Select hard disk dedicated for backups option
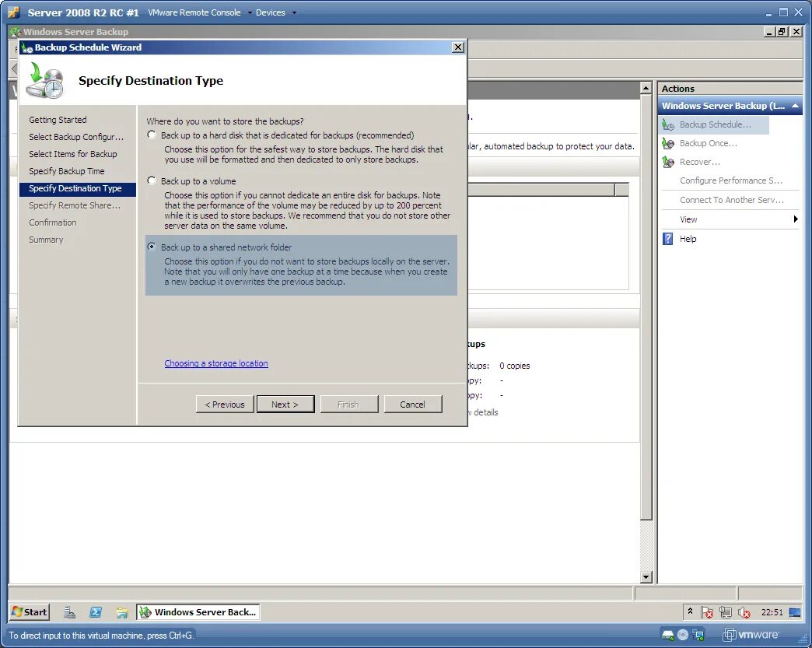The image size is (812, 648). 151,135
